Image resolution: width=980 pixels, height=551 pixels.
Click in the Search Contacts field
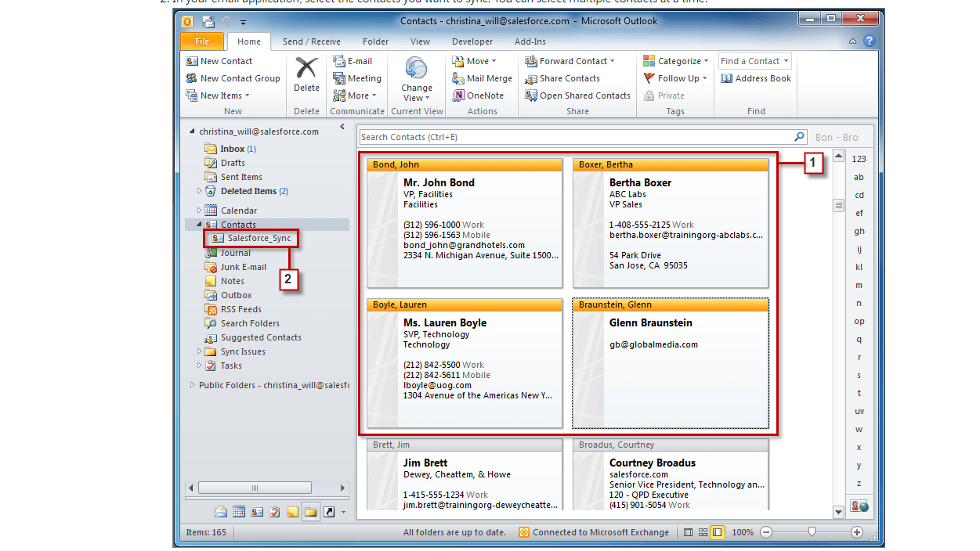click(576, 137)
